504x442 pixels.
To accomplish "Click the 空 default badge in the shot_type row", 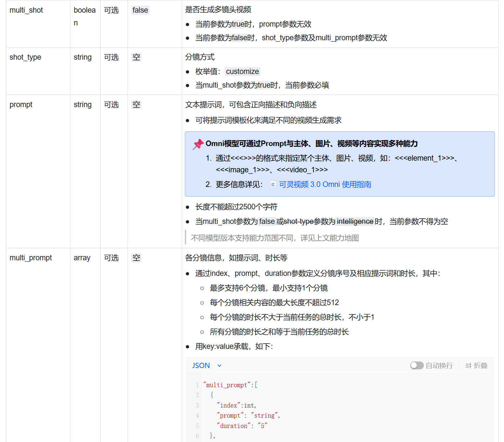I will 136,57.
